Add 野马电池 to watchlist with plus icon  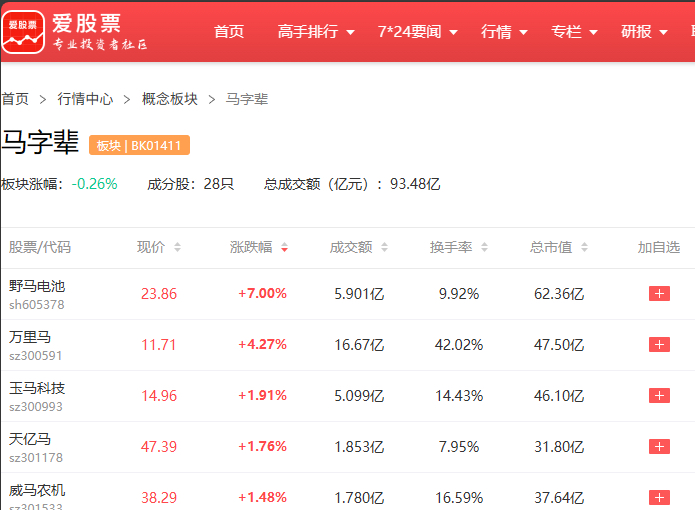[659, 293]
